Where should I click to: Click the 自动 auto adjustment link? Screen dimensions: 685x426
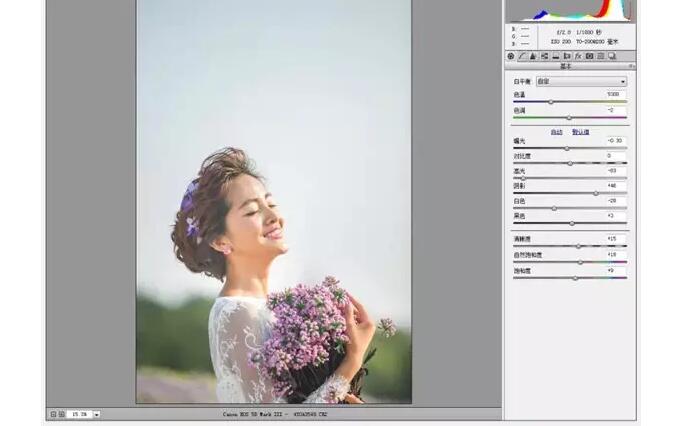557,132
